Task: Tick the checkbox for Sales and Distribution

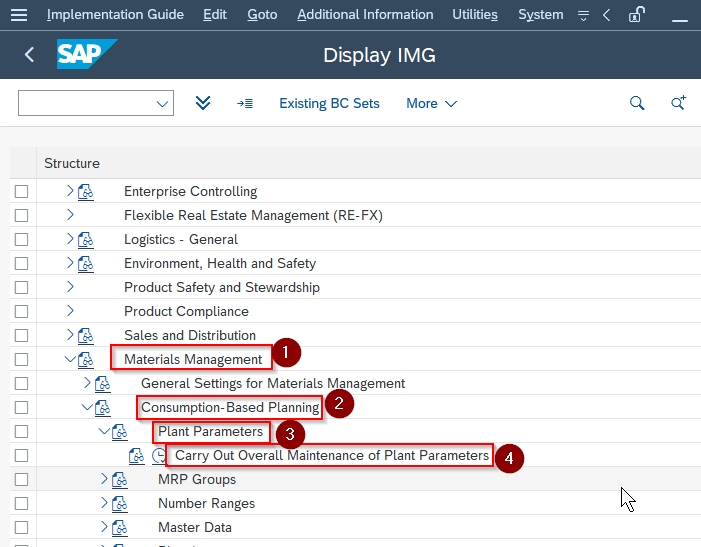Action: 21,336
